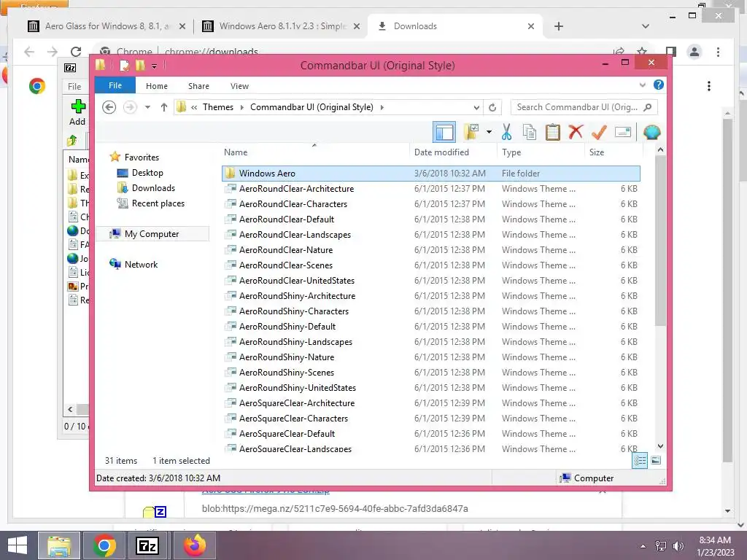Click the file list scroll-up arrow
The height and width of the screenshot is (560, 747).
pyautogui.click(x=660, y=150)
